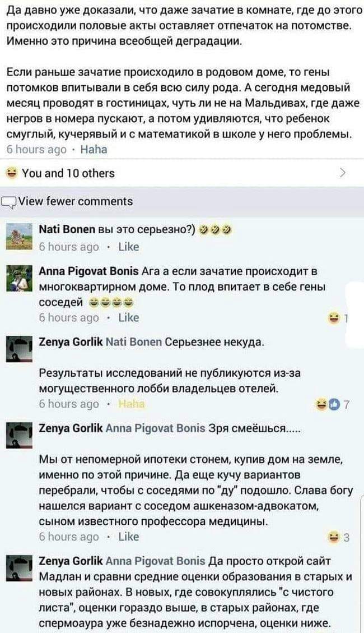Open Zenya Gorlik's avatar beside the mortgage comment
The width and height of the screenshot is (364, 633).
tap(19, 435)
